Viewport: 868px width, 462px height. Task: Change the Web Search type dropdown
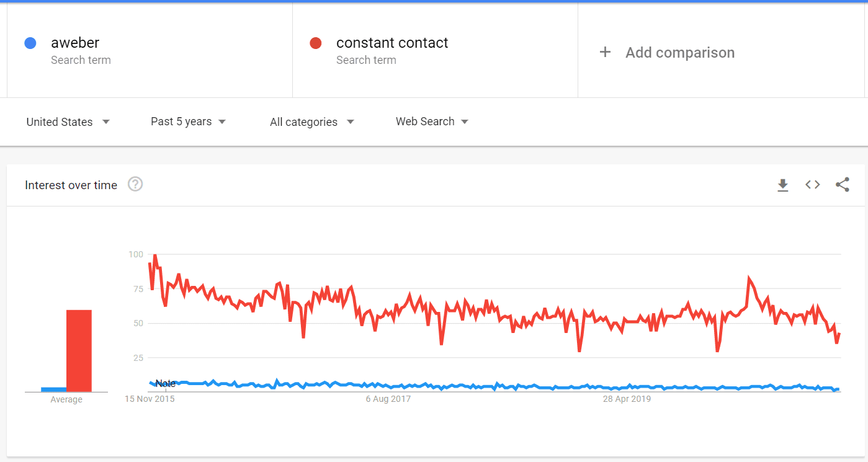pyautogui.click(x=432, y=122)
